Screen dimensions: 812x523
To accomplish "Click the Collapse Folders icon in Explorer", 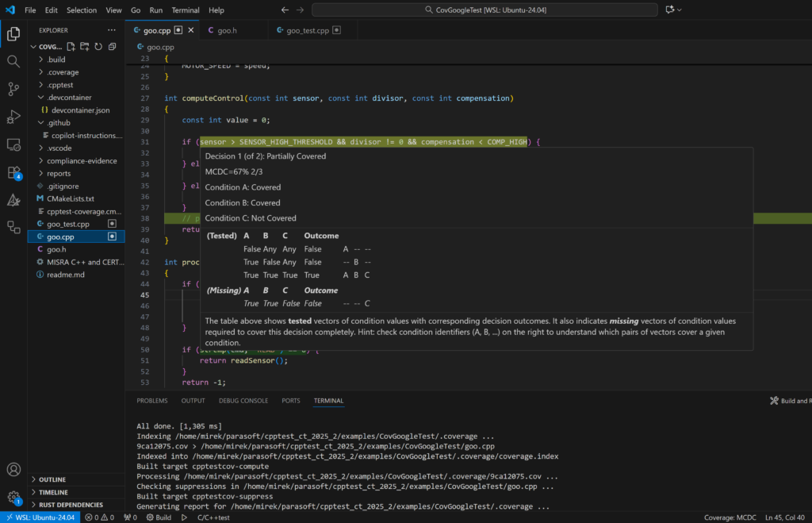I will 111,46.
